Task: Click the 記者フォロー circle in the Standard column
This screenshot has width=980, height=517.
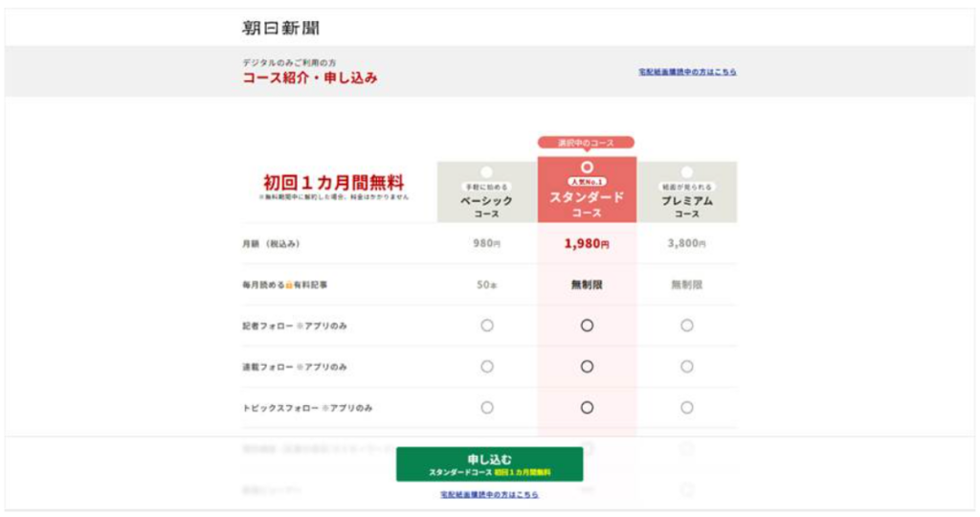Action: pos(587,326)
